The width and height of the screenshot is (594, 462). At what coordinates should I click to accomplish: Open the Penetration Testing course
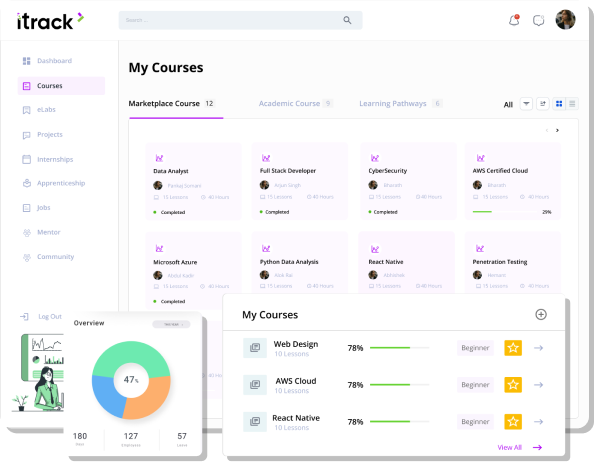[513, 262]
